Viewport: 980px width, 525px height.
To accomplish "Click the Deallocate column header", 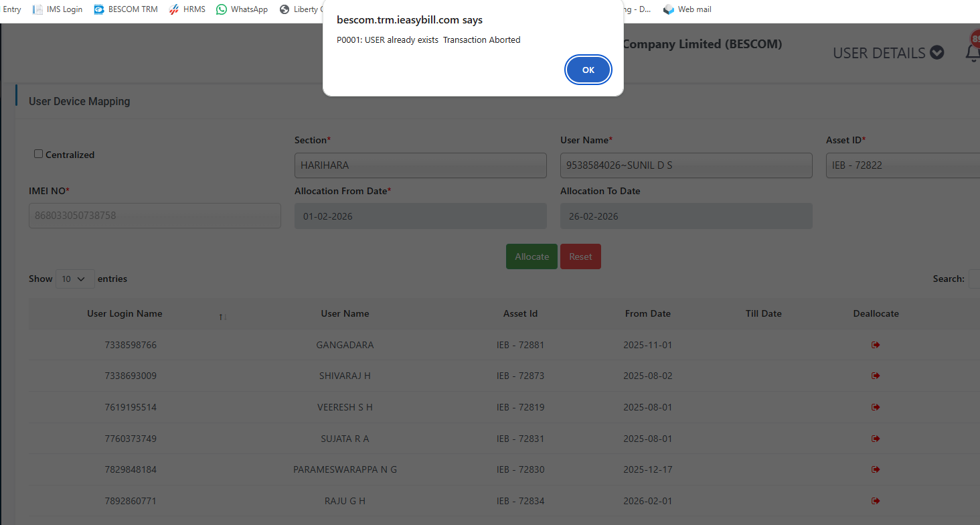I will pyautogui.click(x=876, y=313).
